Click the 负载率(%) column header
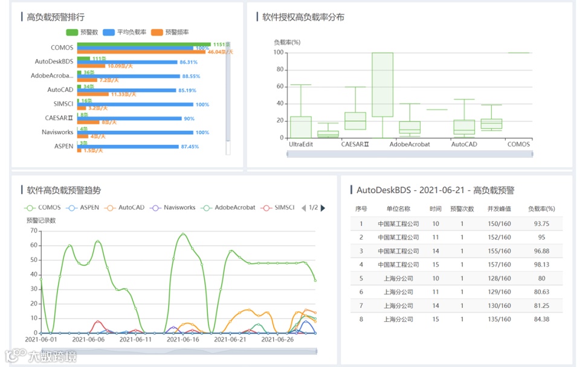Screen dimensions: 588x367 [541, 209]
